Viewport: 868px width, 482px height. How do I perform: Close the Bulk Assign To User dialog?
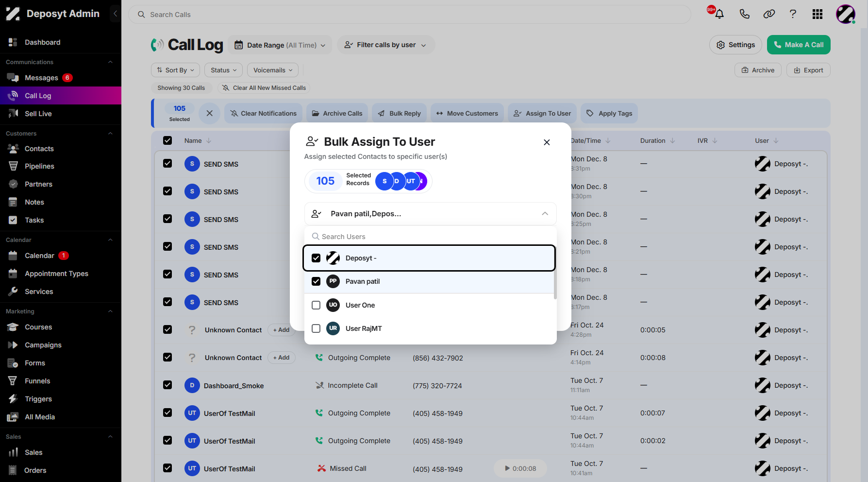click(547, 142)
